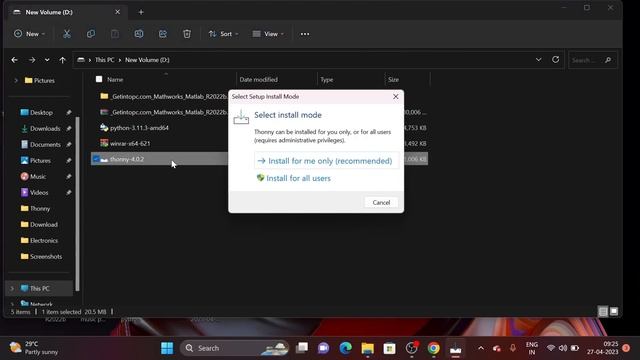Screen dimensions: 640x360
Task: Choose Install for all users option
Action: click(294, 178)
